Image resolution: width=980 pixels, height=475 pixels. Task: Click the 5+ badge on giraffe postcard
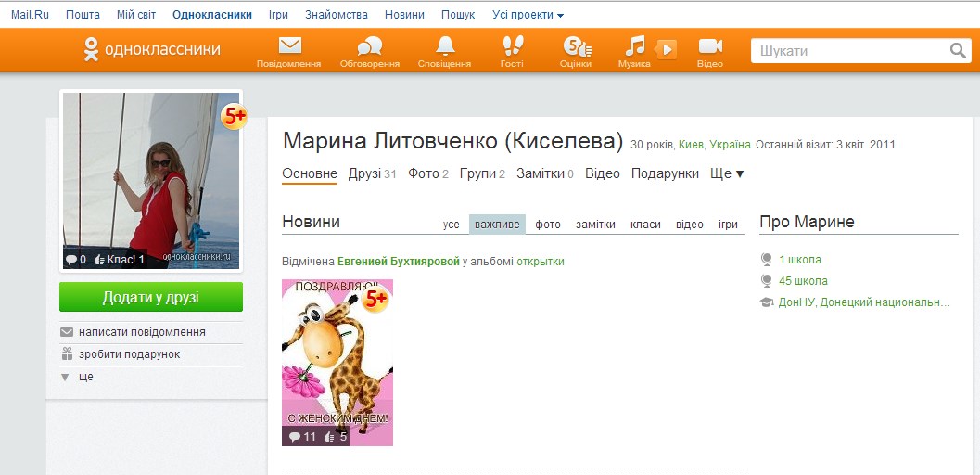pos(375,300)
